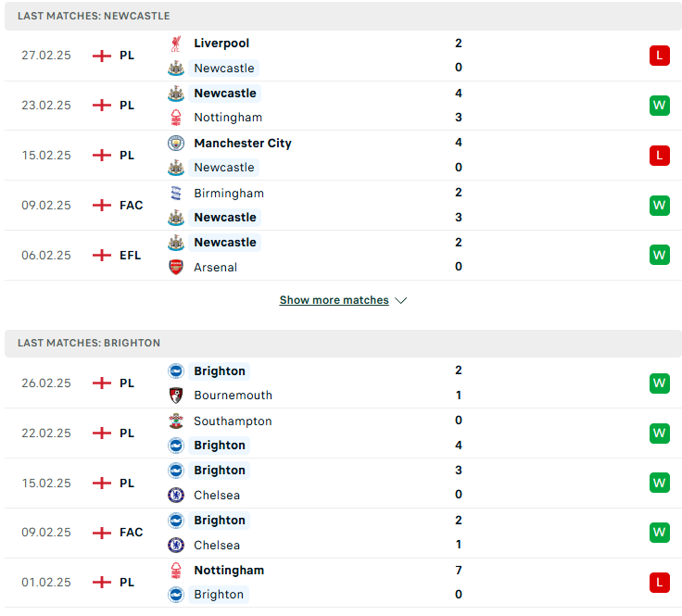Click the Manchester City crest icon

pyautogui.click(x=176, y=143)
